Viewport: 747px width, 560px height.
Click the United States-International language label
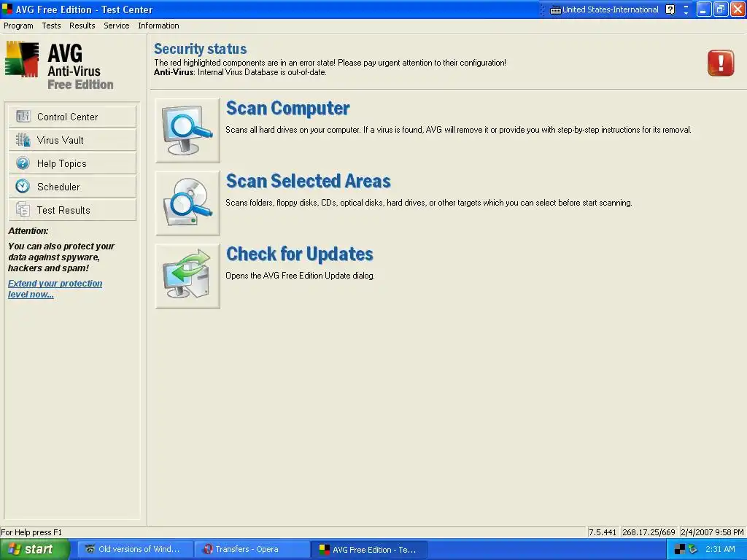tap(611, 9)
